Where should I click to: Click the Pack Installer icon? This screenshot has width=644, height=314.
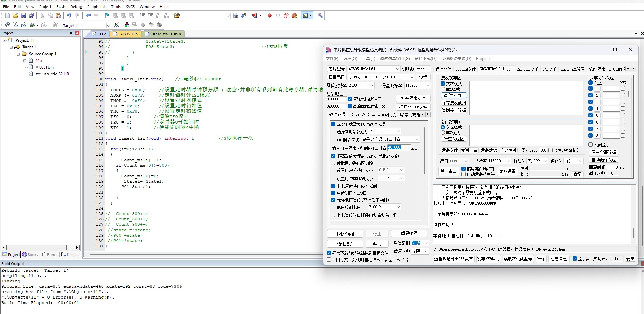click(x=159, y=25)
